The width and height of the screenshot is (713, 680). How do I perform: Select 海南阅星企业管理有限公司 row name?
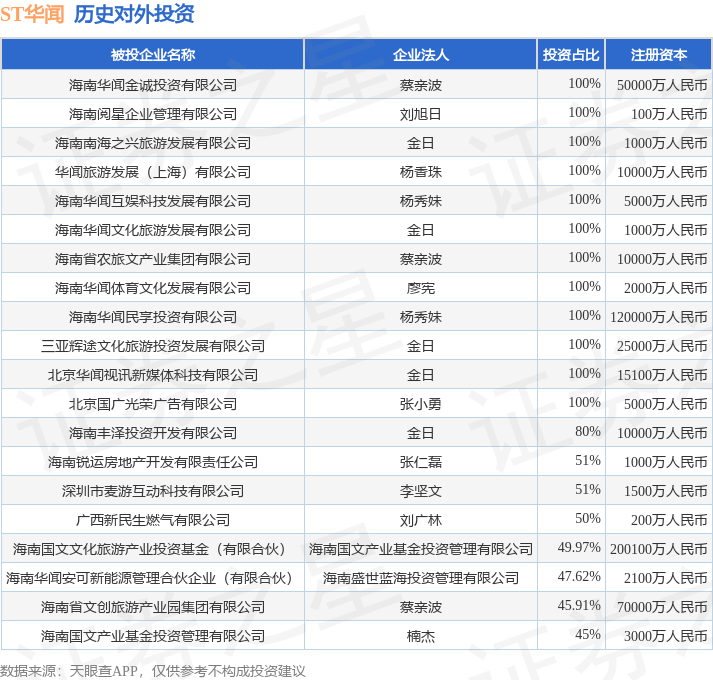[153, 114]
